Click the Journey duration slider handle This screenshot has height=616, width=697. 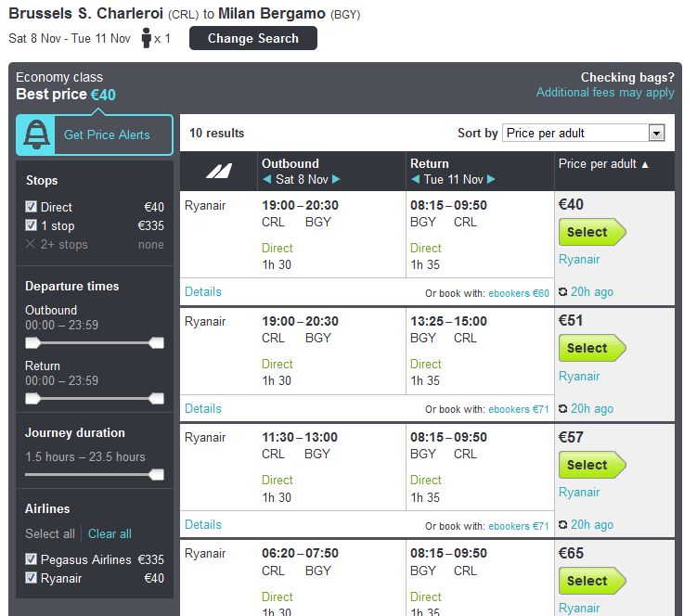click(x=157, y=475)
